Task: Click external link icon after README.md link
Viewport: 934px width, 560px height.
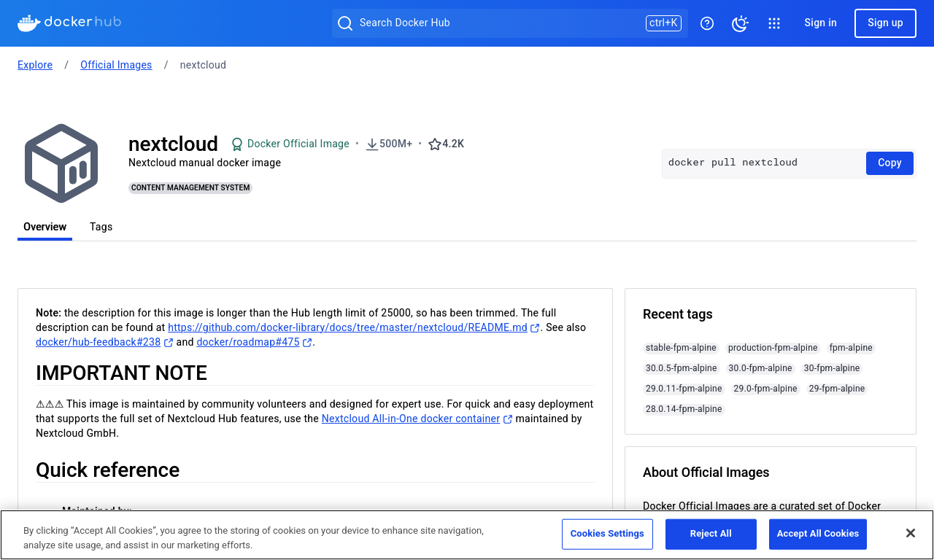Action: point(535,328)
